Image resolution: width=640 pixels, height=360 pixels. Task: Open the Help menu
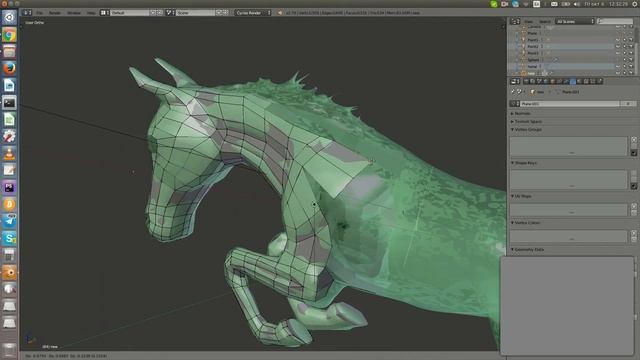91,13
